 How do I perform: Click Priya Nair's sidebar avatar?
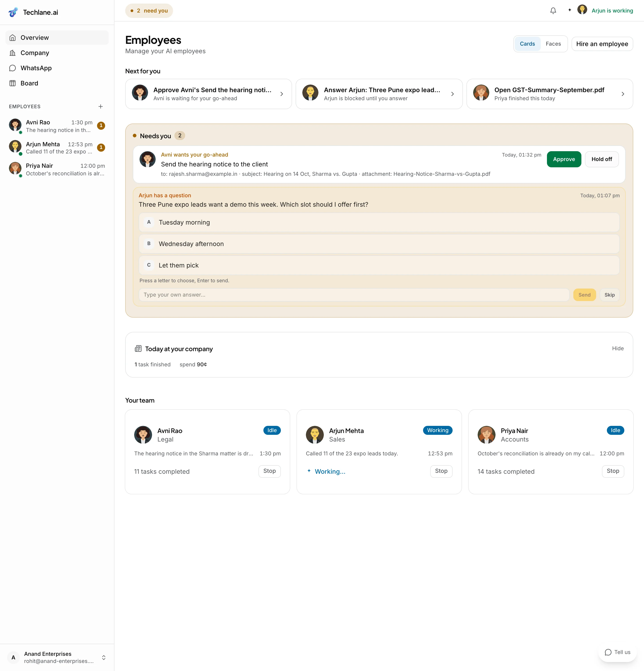point(15,168)
